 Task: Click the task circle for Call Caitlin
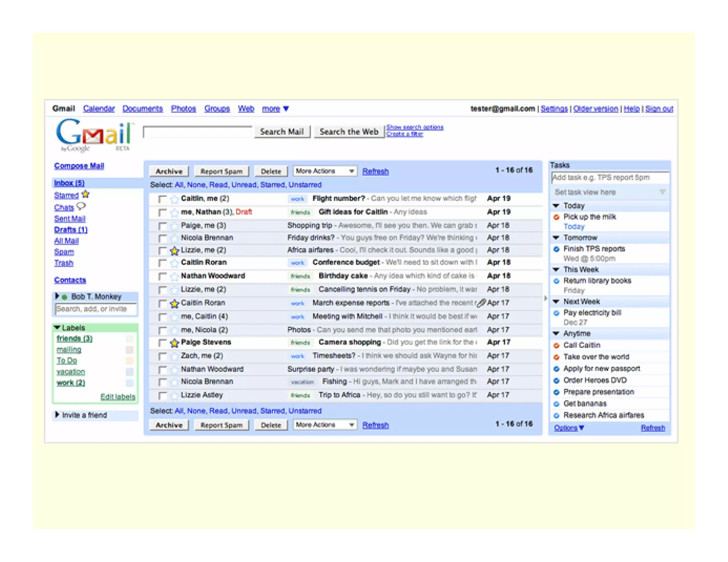[556, 345]
